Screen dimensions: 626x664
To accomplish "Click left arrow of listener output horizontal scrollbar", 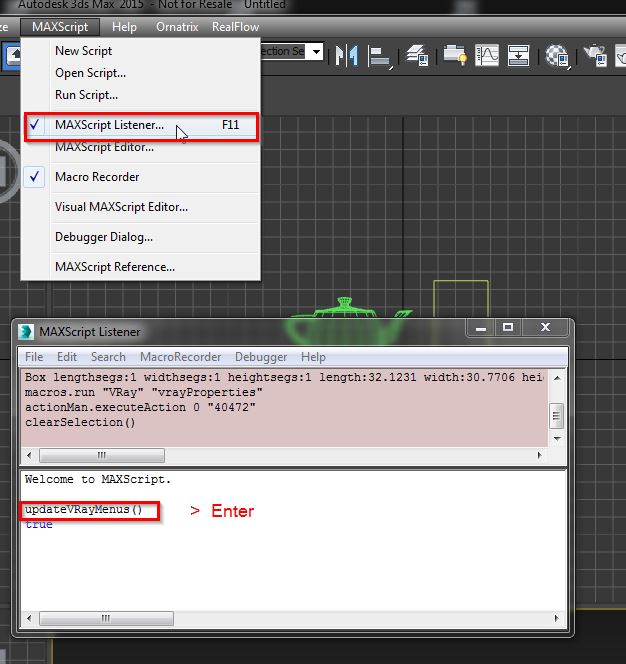I will [x=29, y=618].
